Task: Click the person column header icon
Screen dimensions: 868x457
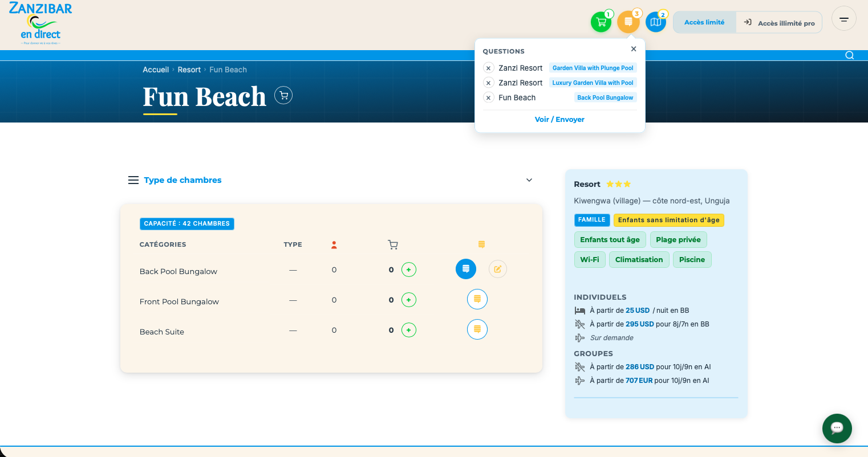Action: [x=334, y=244]
